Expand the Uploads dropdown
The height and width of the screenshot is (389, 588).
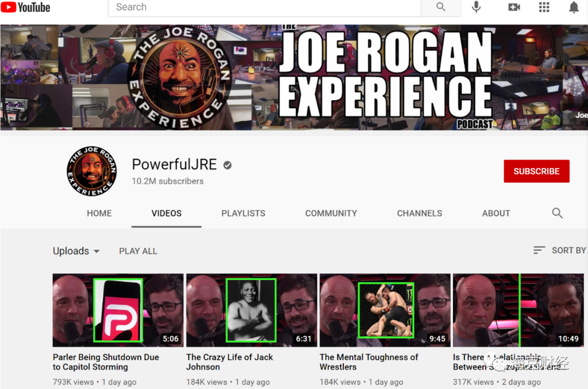click(76, 251)
